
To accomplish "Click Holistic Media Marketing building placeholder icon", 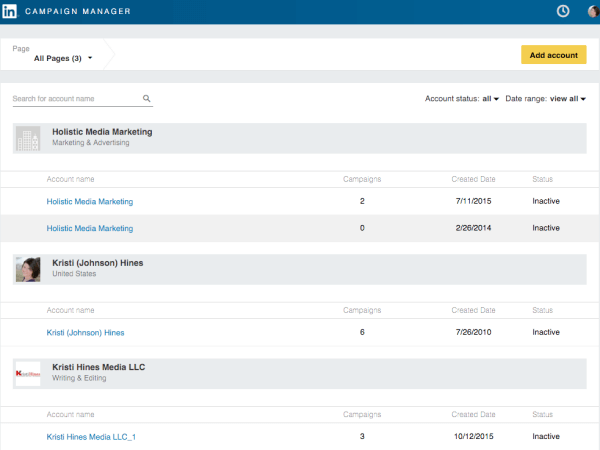I will [x=28, y=138].
